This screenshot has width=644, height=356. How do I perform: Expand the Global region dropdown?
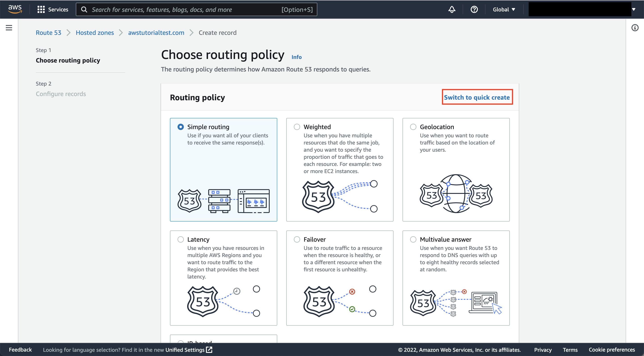[x=504, y=9]
